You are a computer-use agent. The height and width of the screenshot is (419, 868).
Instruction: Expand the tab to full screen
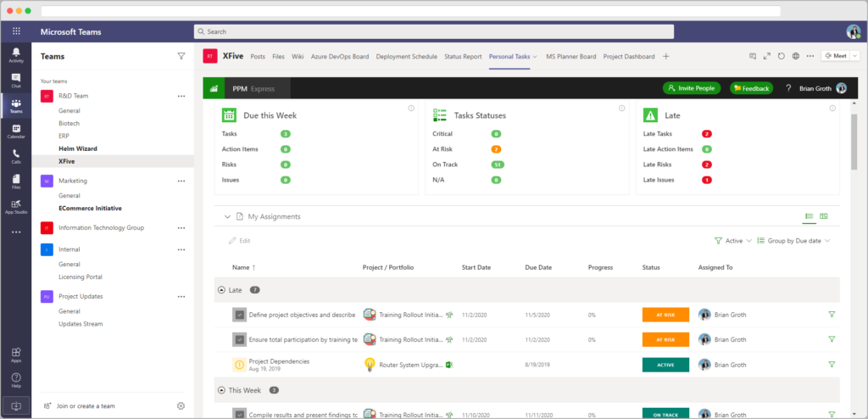(766, 56)
